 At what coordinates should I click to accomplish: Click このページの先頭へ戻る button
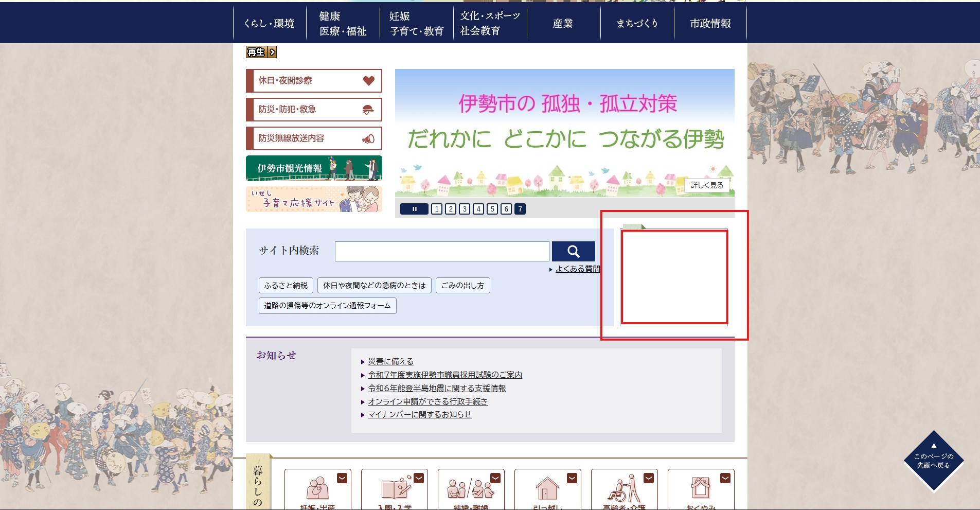click(x=934, y=461)
